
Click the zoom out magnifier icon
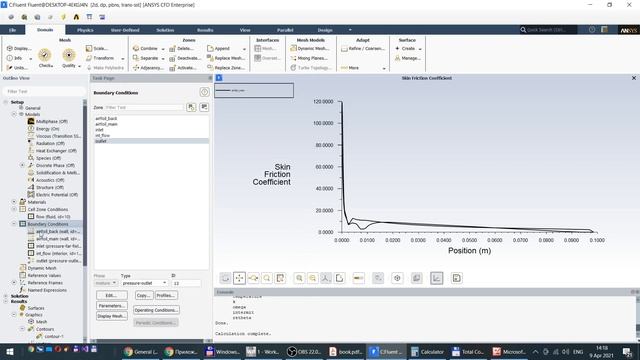tap(313, 278)
